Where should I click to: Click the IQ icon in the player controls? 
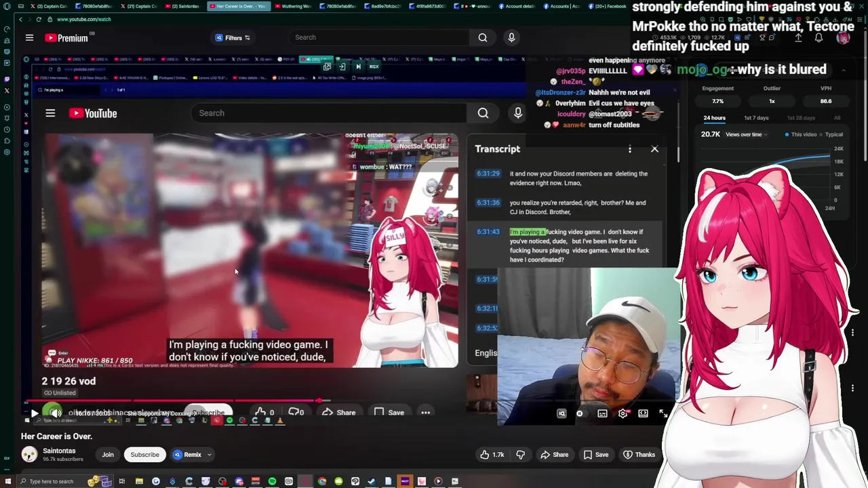[561, 413]
